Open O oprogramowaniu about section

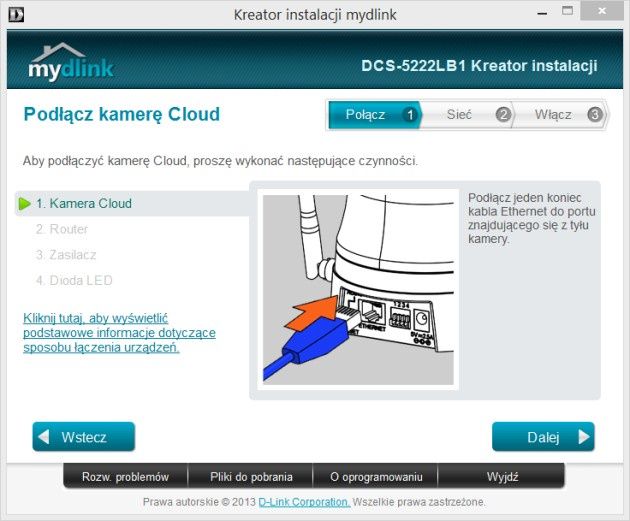pos(376,476)
